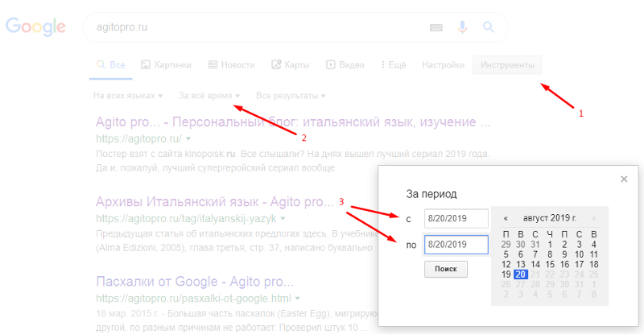Click the 'с' start date field
The width and height of the screenshot is (644, 334).
(456, 218)
